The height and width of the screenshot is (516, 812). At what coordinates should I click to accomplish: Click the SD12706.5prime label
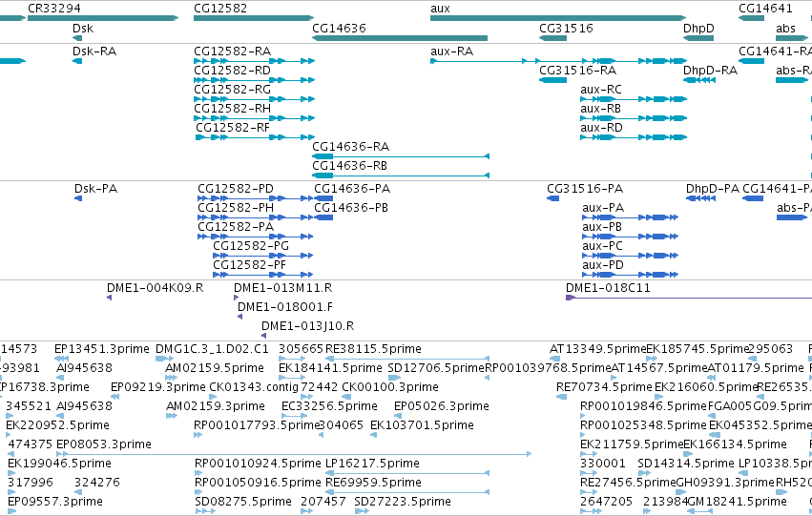coord(436,368)
